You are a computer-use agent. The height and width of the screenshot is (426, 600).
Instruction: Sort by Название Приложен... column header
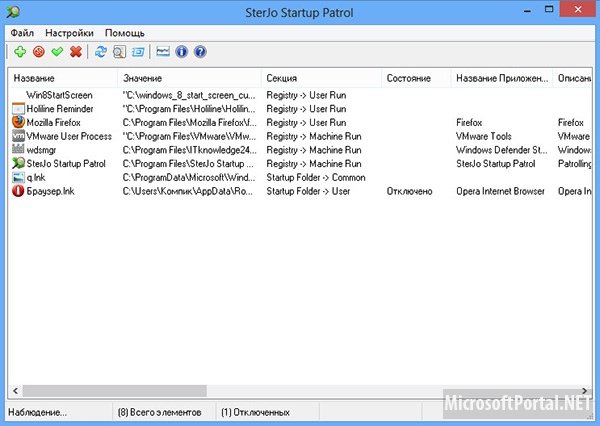[x=502, y=78]
